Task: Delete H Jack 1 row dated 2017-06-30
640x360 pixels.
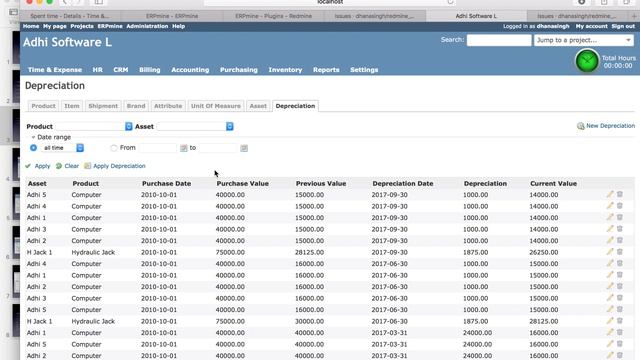Action: [620, 321]
